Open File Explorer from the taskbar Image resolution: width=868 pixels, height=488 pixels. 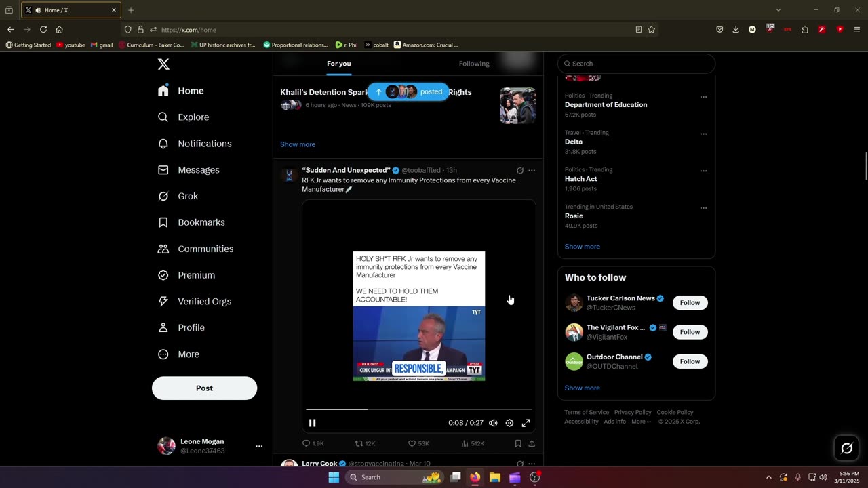click(495, 477)
